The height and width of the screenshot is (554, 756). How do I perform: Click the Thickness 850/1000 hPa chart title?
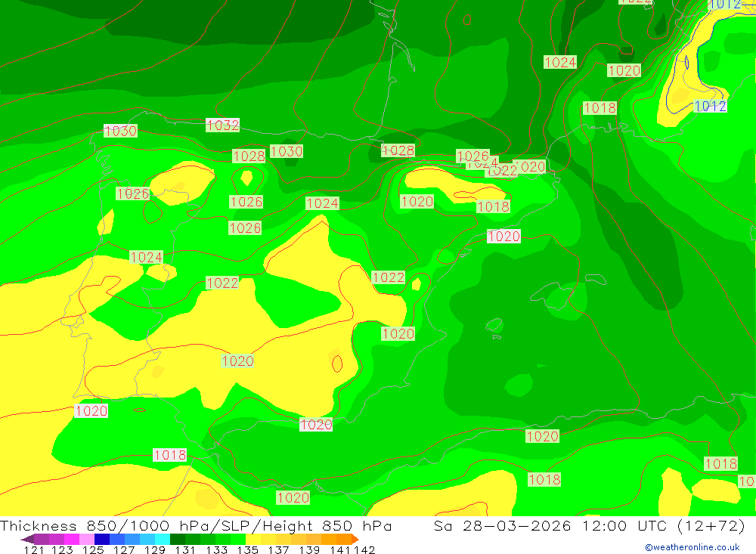196,525
